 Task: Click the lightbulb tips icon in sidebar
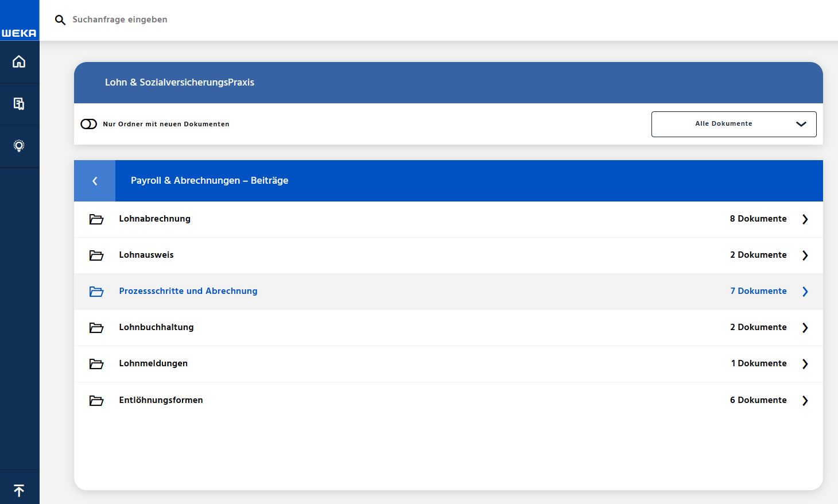(19, 146)
